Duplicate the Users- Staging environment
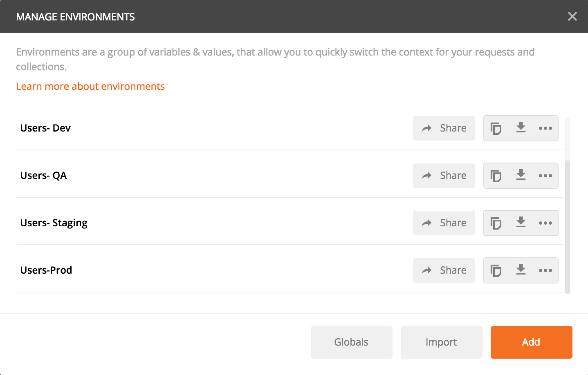This screenshot has width=588, height=375. (496, 223)
